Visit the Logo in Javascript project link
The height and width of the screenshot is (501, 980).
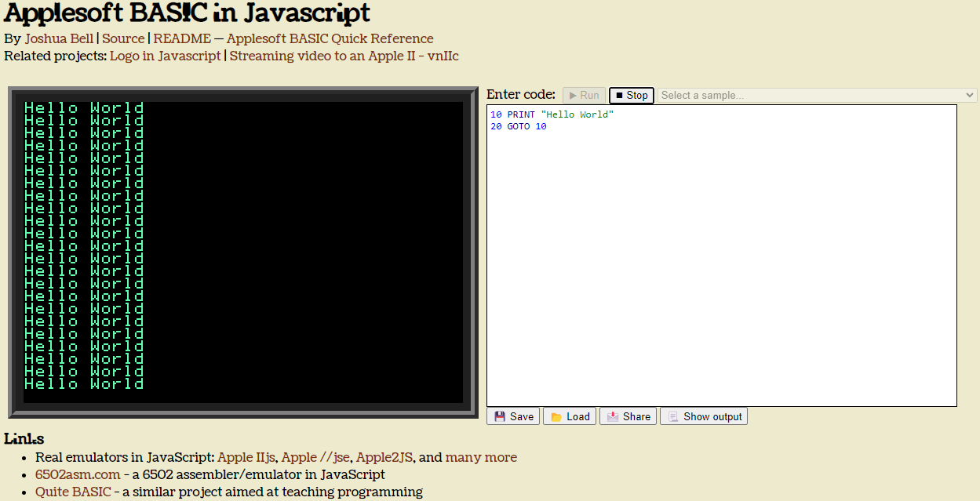pos(166,56)
